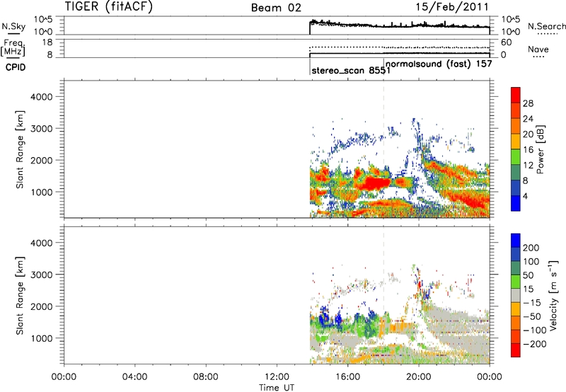This screenshot has height=392, width=566.
Task: Click the '2000' tick in the velocity panel
Action: (x=42, y=306)
